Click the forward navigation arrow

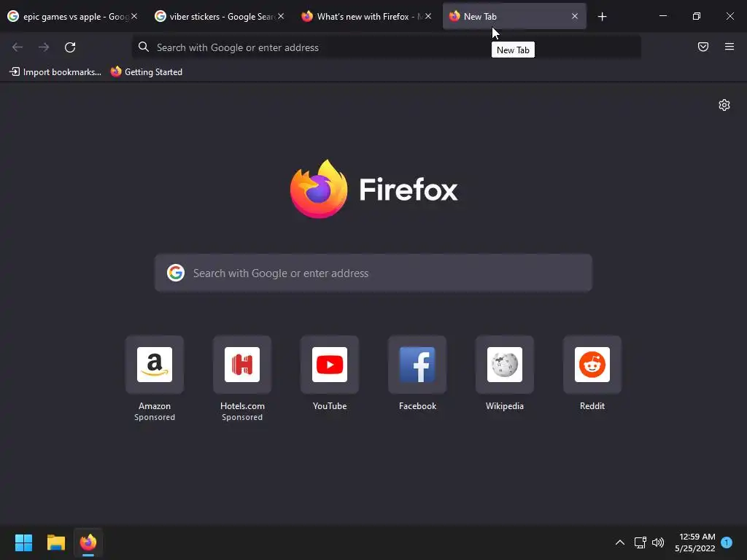[44, 47]
